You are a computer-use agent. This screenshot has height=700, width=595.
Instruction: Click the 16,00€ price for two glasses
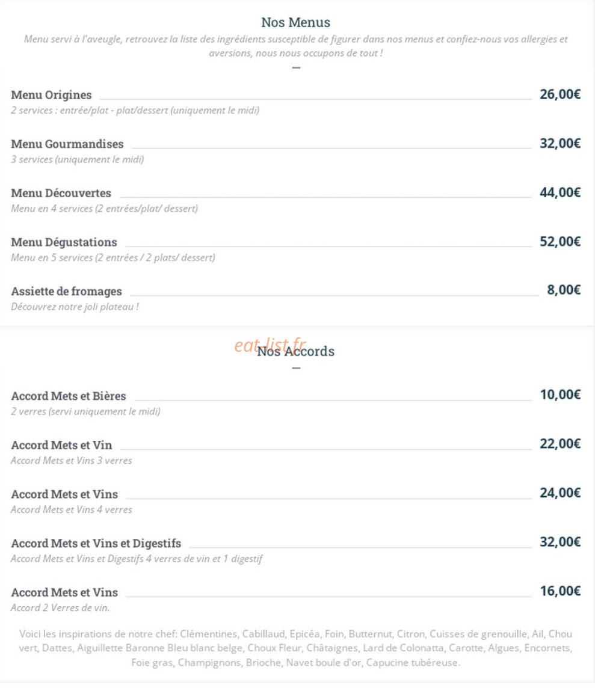pyautogui.click(x=560, y=591)
